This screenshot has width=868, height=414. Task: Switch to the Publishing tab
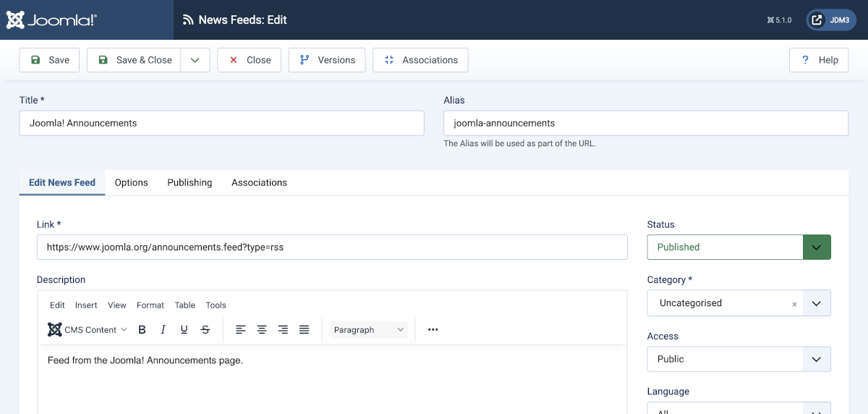(190, 182)
